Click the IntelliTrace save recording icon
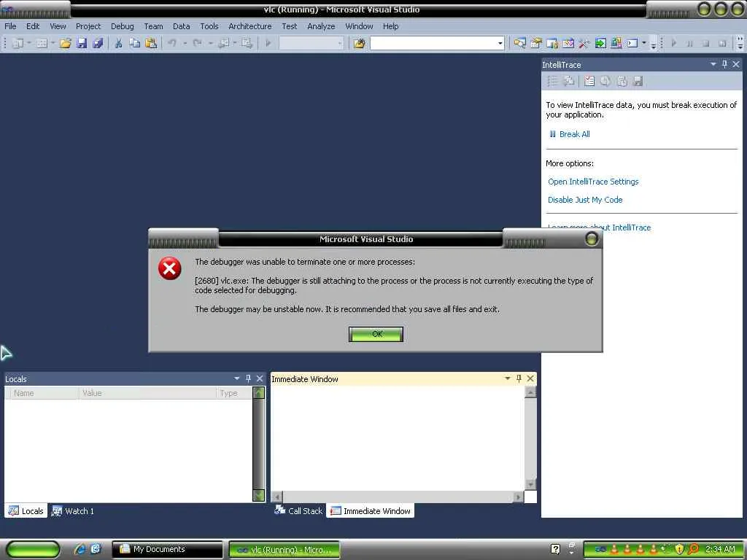Image resolution: width=747 pixels, height=560 pixels. tap(638, 82)
